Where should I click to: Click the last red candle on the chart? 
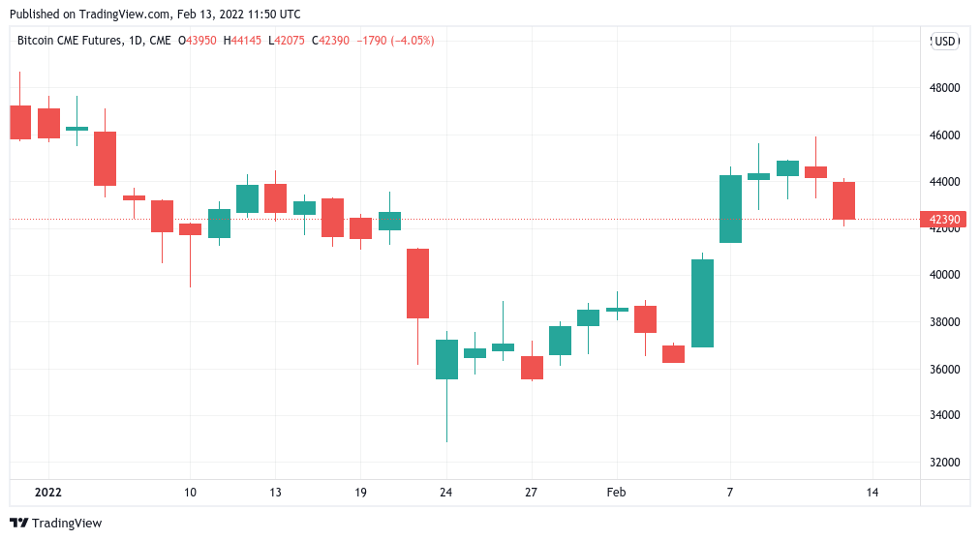point(843,200)
